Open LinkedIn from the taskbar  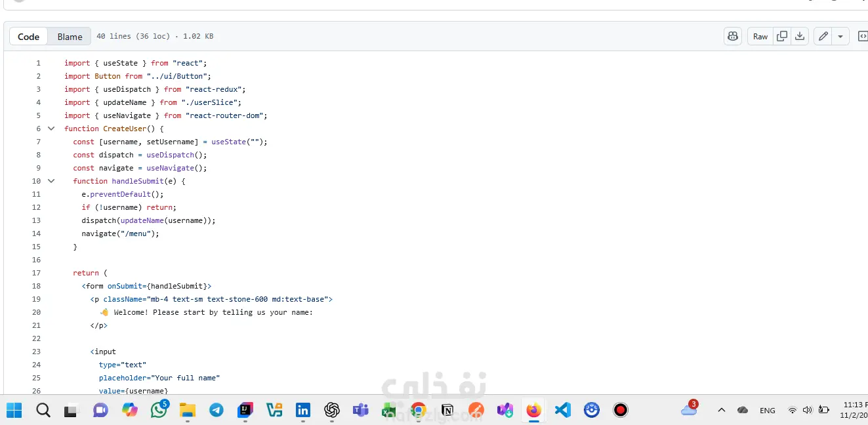303,411
